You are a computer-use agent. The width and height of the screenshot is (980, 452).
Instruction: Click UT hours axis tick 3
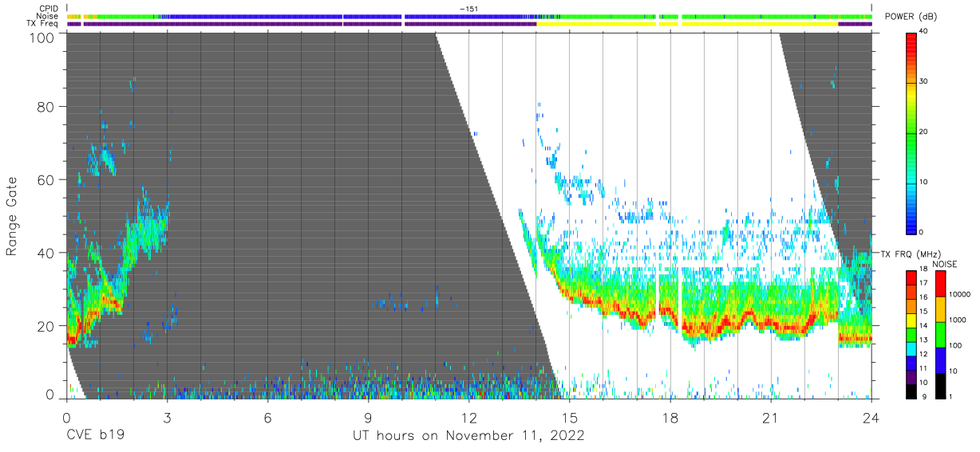coord(167,417)
